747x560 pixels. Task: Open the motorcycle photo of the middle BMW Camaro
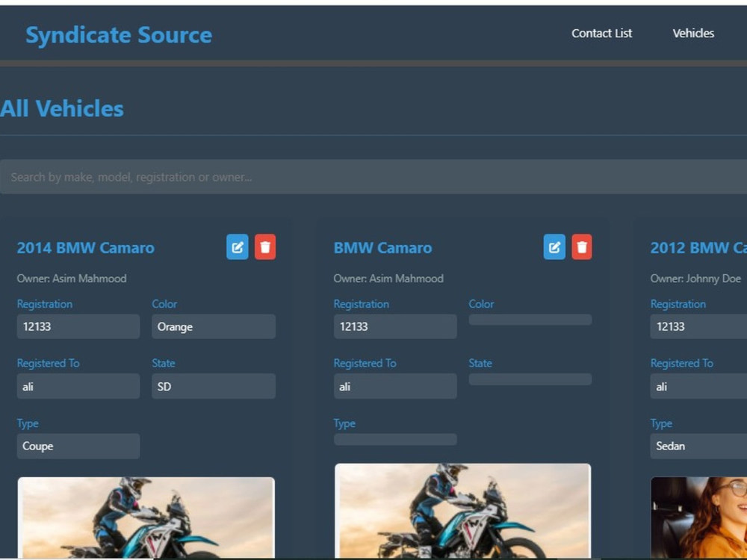tap(462, 511)
